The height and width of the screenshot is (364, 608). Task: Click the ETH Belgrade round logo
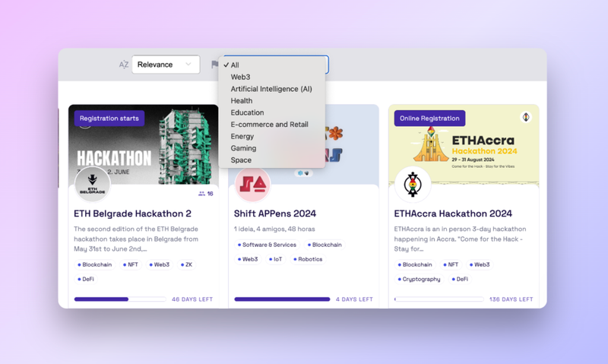93,185
